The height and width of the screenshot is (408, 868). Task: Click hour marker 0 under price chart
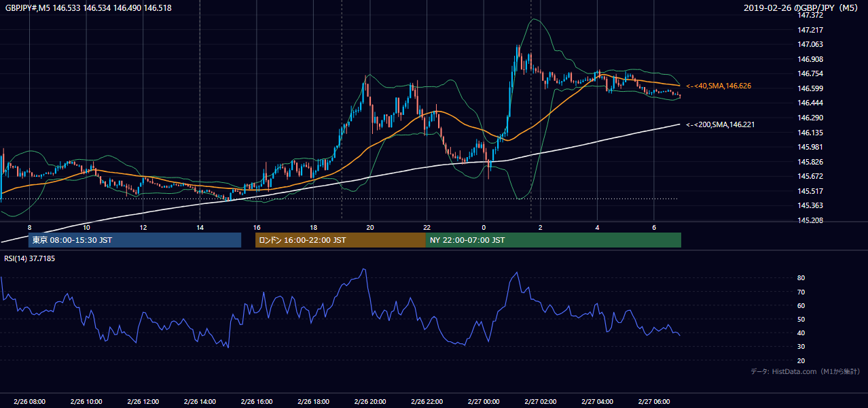[484, 227]
